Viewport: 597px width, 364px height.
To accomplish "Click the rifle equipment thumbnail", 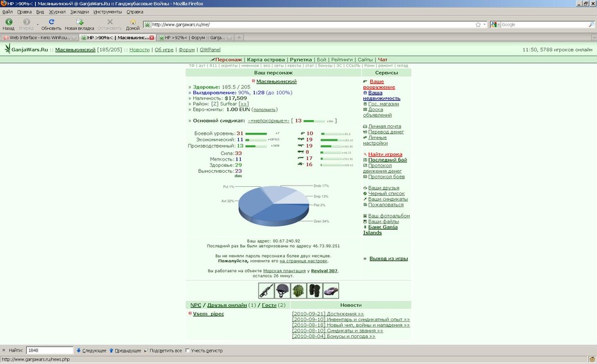I will click(266, 291).
